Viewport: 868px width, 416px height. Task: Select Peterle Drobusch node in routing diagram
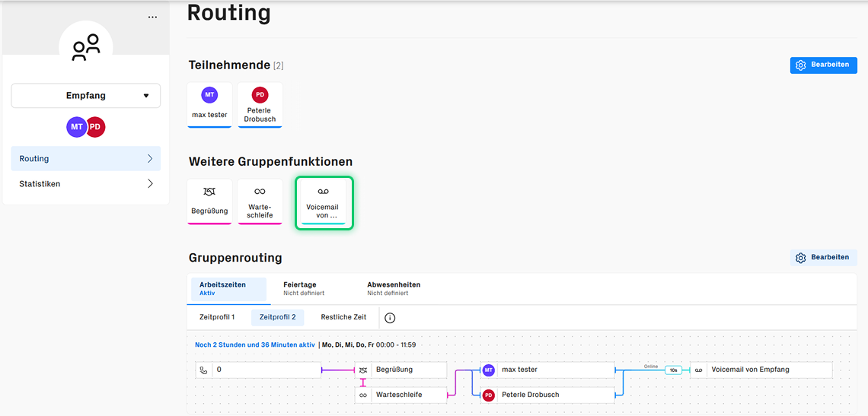[x=547, y=395]
